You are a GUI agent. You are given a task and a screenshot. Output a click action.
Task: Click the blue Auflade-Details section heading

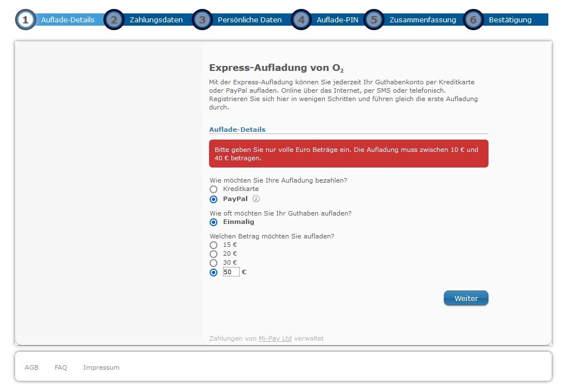(x=238, y=130)
